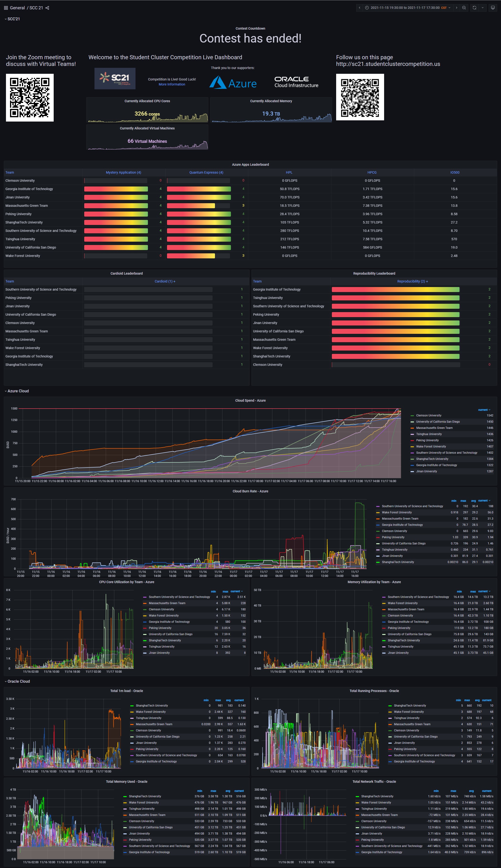The image size is (501, 868).
Task: Shift time range backward with left arrow
Action: click(360, 8)
